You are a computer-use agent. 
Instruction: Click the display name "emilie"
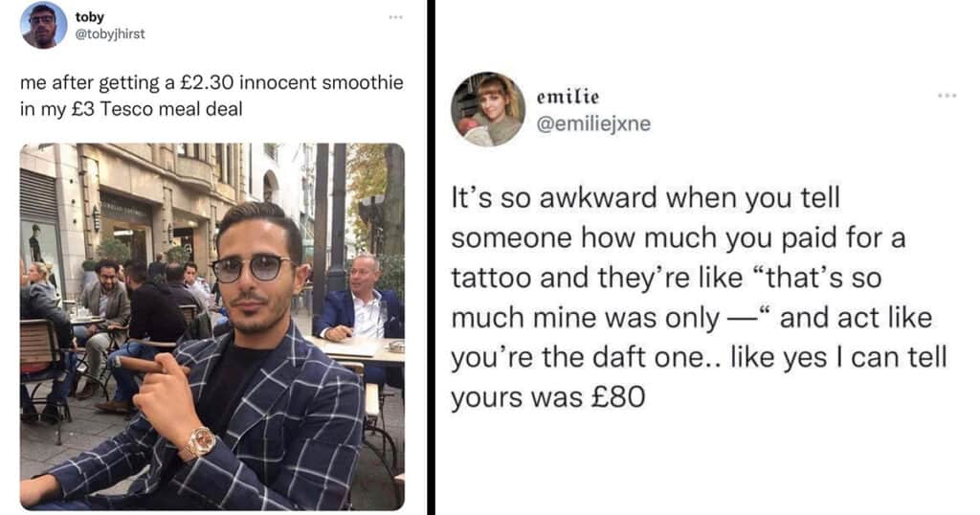[568, 97]
